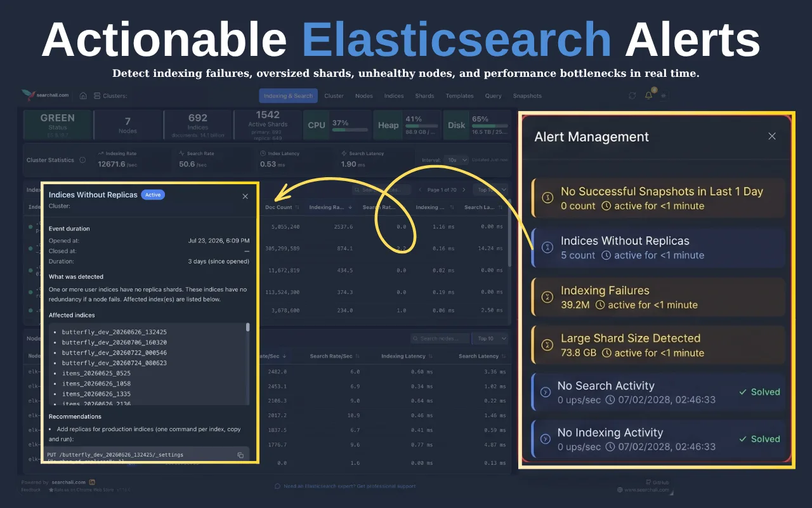Click the Cluster Statistics info icon
Viewport: 812px width, 508px height.
click(82, 160)
